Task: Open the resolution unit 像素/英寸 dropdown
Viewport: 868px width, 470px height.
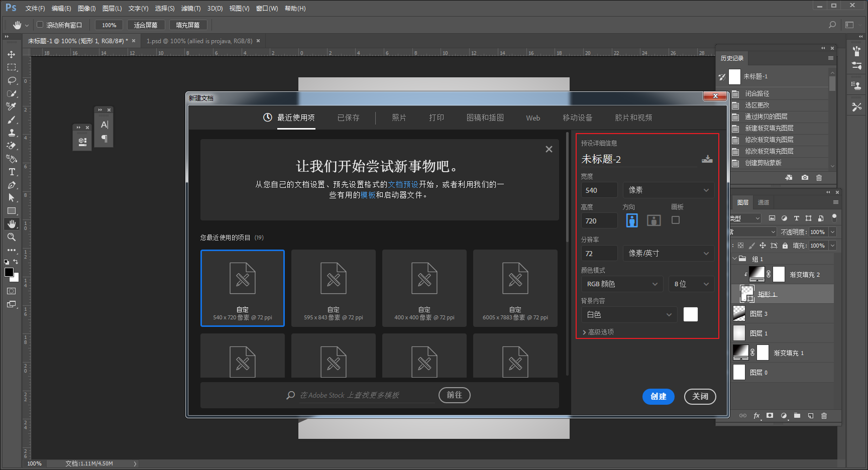Action: pyautogui.click(x=669, y=253)
